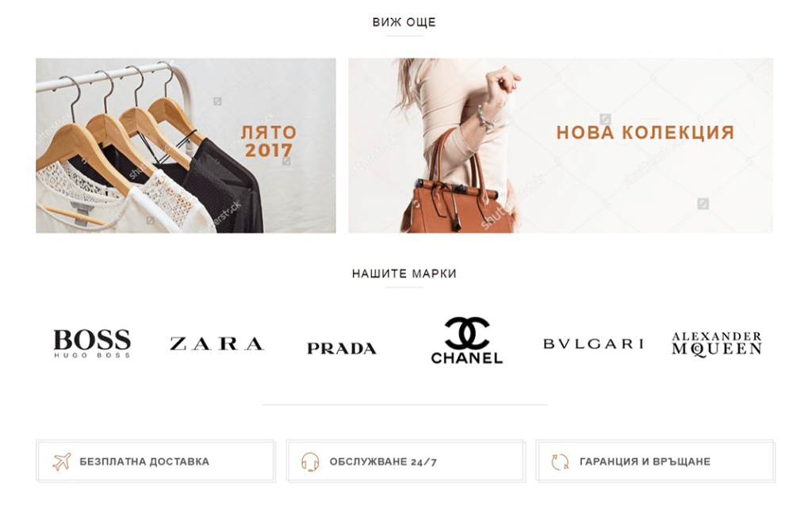
Task: Click the headset customer service icon
Action: pos(310,461)
